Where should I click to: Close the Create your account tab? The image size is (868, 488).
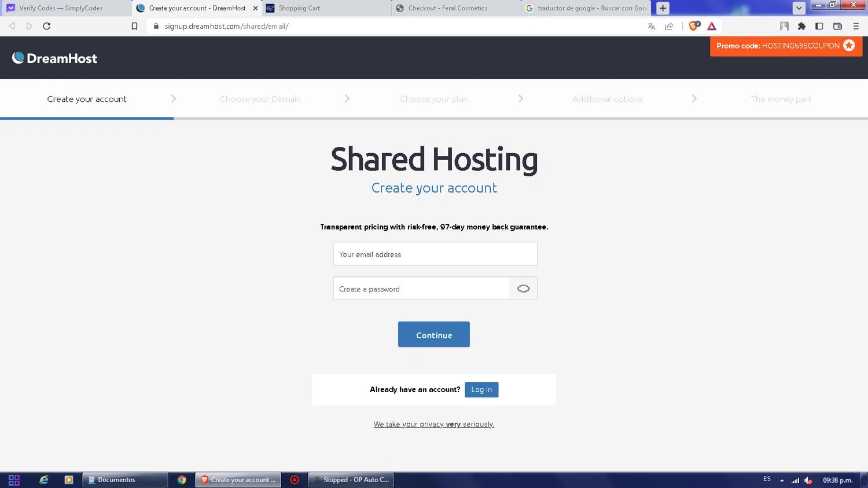coord(255,8)
